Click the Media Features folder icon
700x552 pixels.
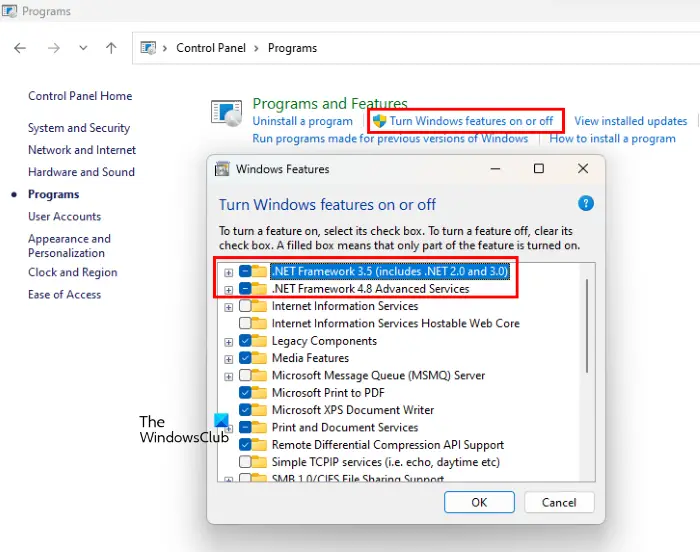pos(259,358)
